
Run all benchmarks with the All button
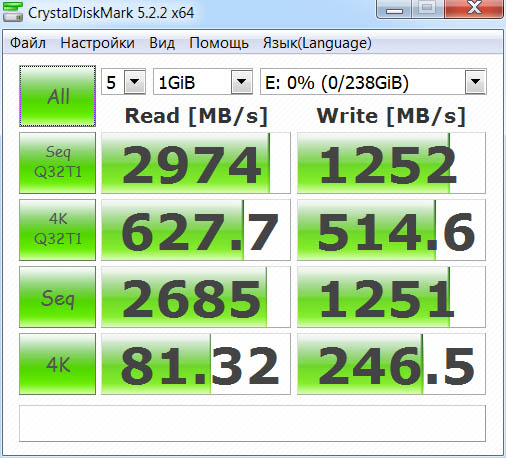click(x=57, y=96)
